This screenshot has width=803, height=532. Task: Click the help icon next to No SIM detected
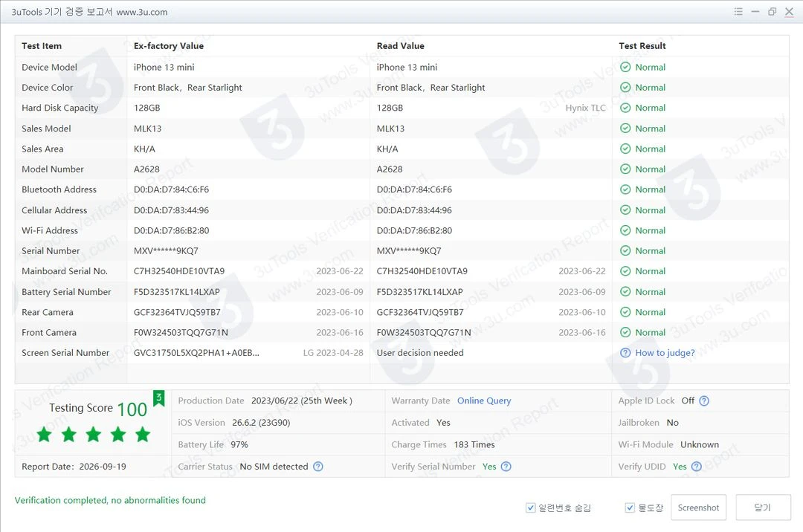click(x=318, y=467)
